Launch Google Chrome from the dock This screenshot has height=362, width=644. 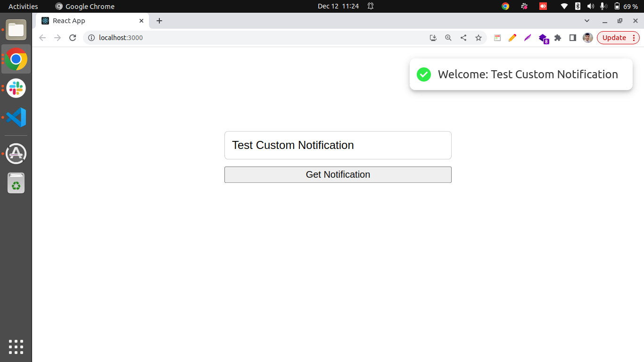(x=16, y=59)
